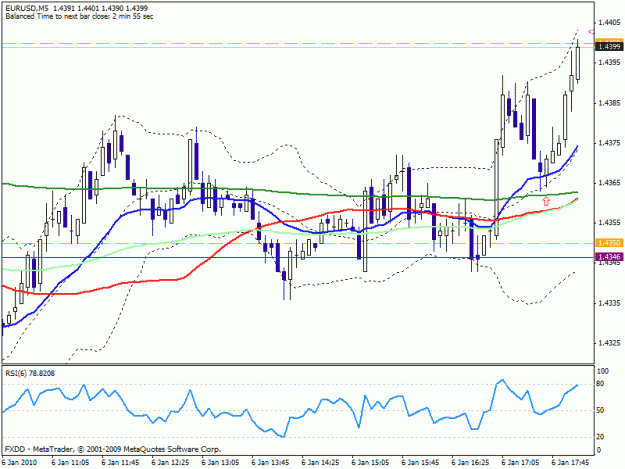Click the RSI scale value 80
The height and width of the screenshot is (469, 625).
pos(600,384)
